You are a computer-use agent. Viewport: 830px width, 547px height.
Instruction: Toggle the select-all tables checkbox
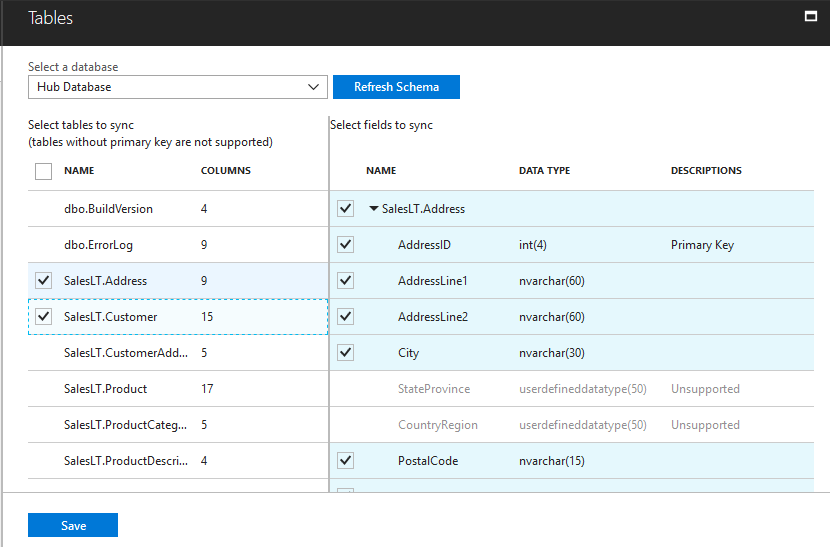(43, 171)
